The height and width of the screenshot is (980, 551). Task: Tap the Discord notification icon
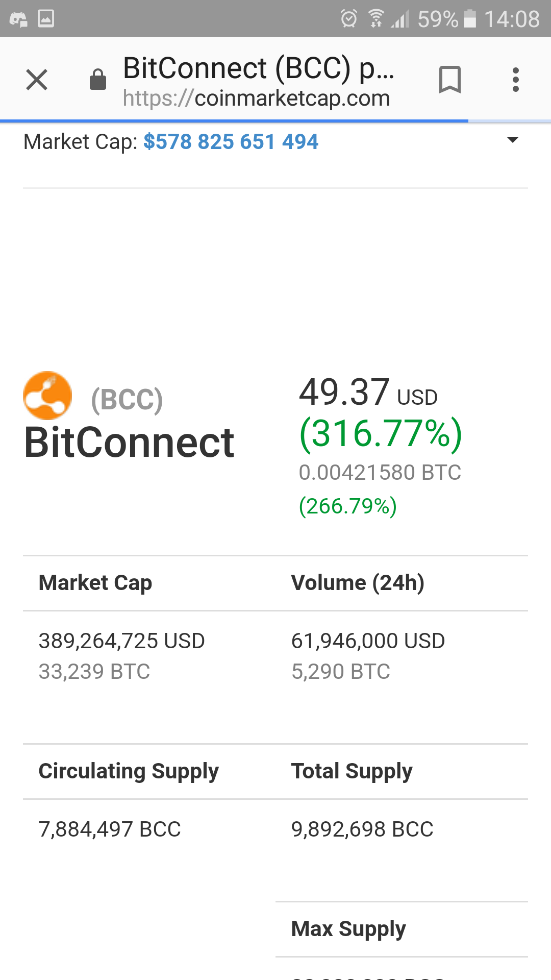pyautogui.click(x=18, y=19)
